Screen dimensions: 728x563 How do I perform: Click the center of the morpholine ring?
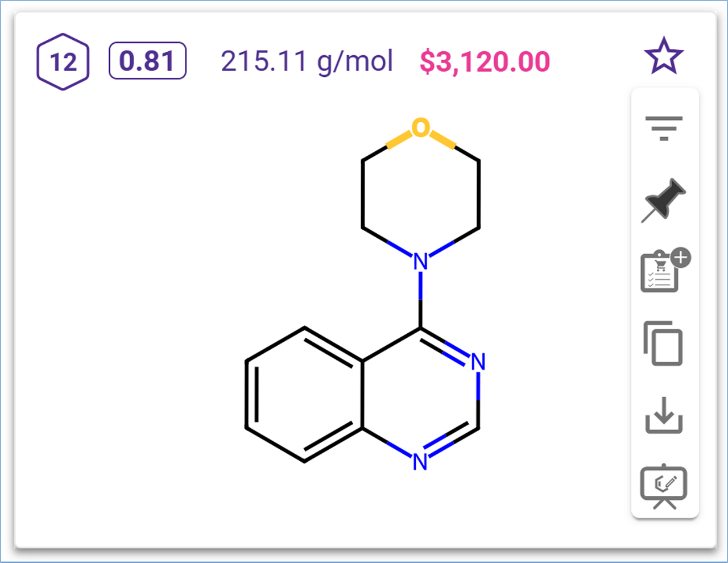[420, 194]
